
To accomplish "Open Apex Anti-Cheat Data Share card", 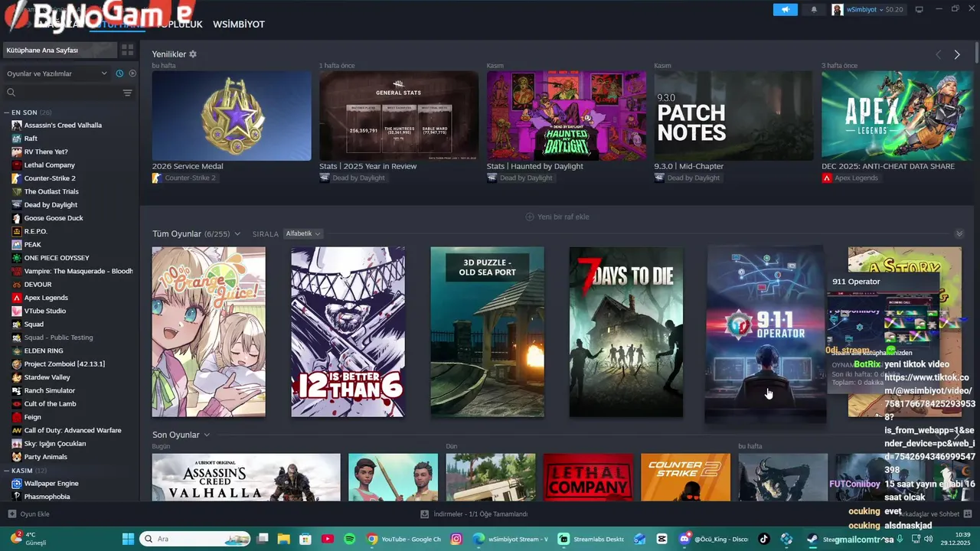I will (897, 116).
